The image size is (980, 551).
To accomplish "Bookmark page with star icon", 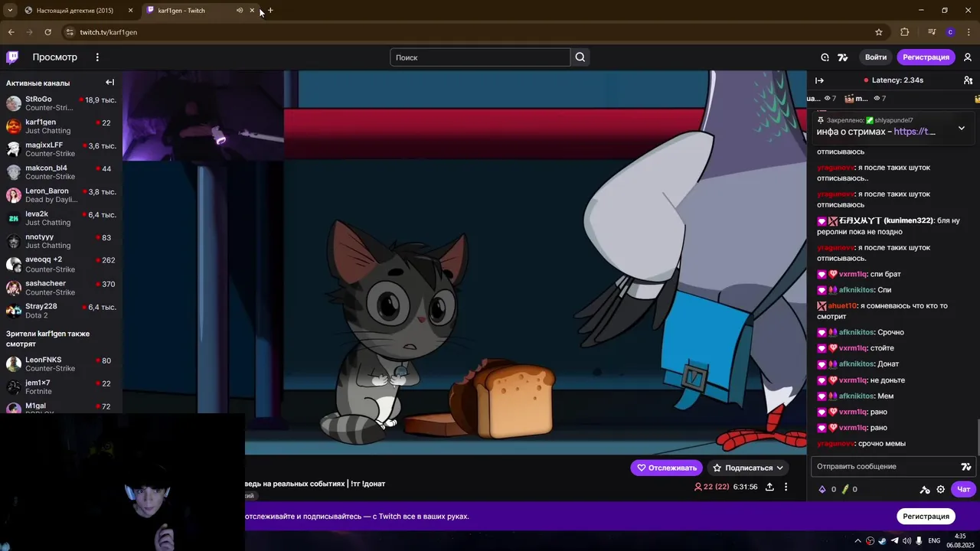I will point(879,32).
